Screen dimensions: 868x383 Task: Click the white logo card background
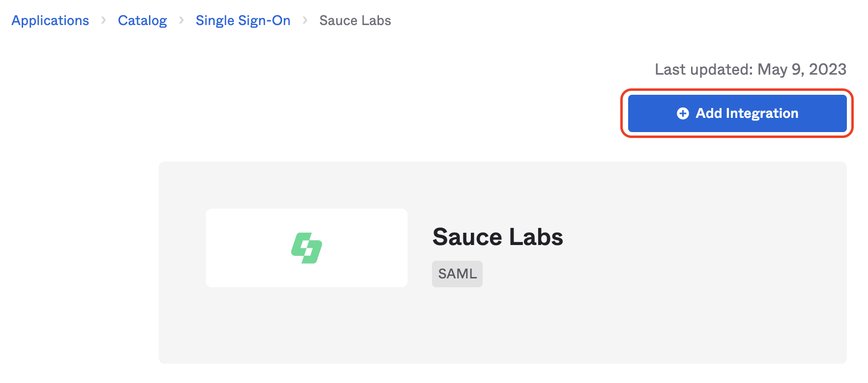click(306, 247)
